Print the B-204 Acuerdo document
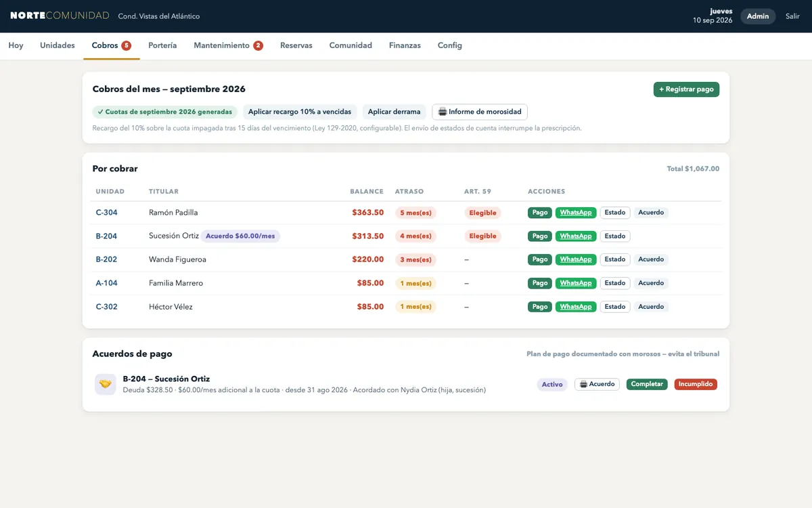 597,384
